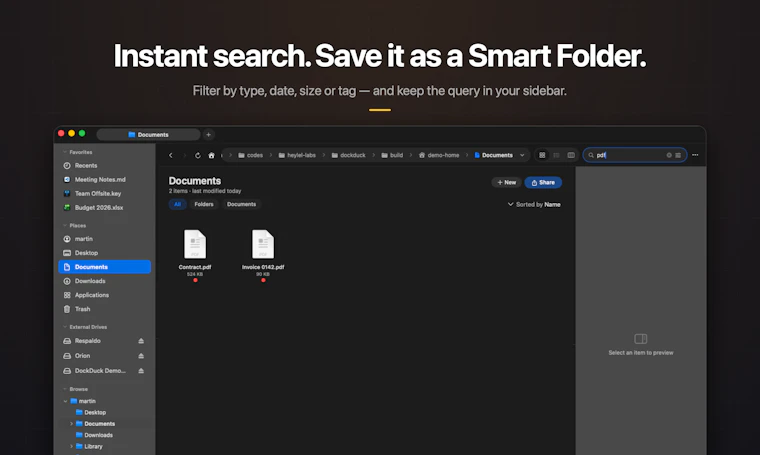Open Team Offsite.key from Favorites
The height and width of the screenshot is (455, 760).
[x=105, y=194]
